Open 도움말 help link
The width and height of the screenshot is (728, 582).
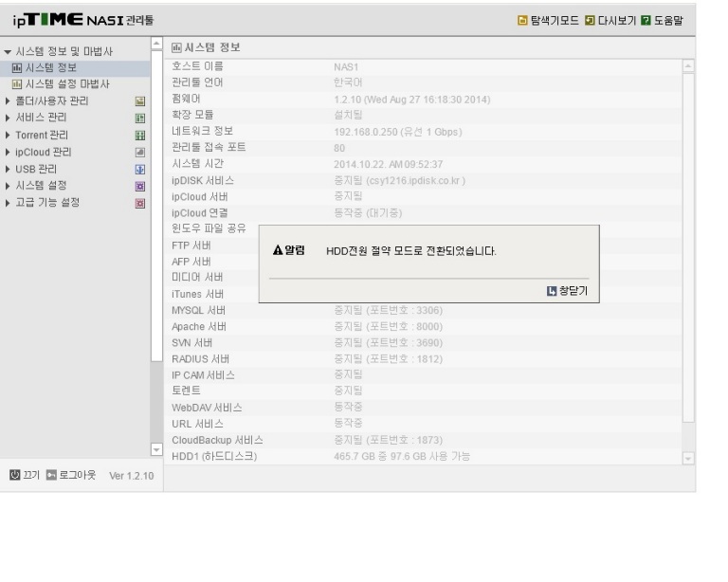668,21
